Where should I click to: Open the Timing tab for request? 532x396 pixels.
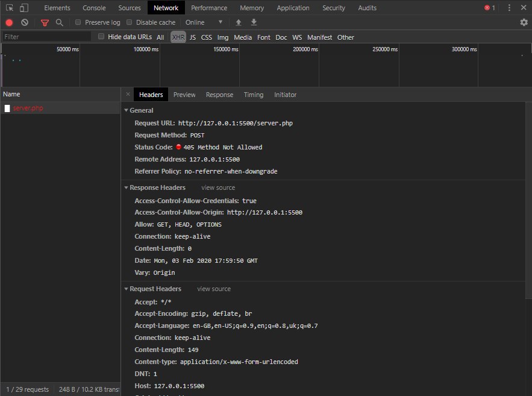(253, 95)
